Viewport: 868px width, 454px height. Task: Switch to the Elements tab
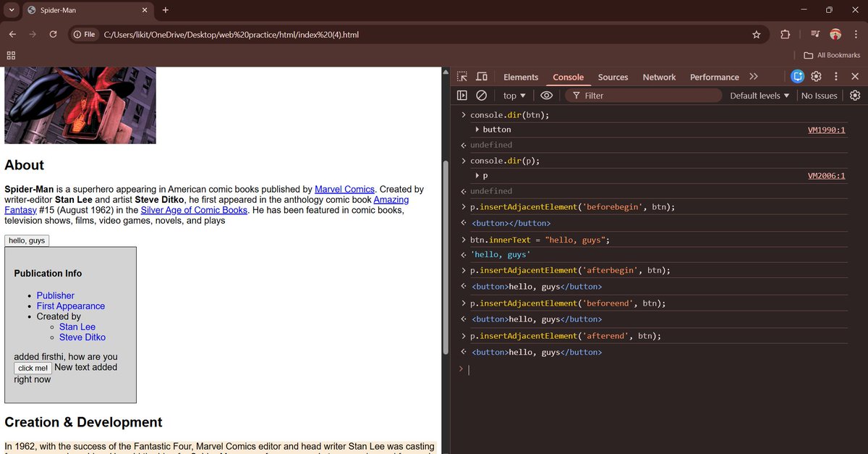click(x=520, y=77)
